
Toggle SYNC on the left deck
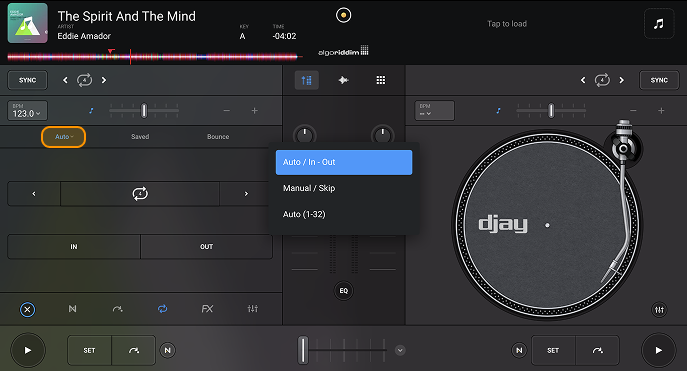click(27, 80)
